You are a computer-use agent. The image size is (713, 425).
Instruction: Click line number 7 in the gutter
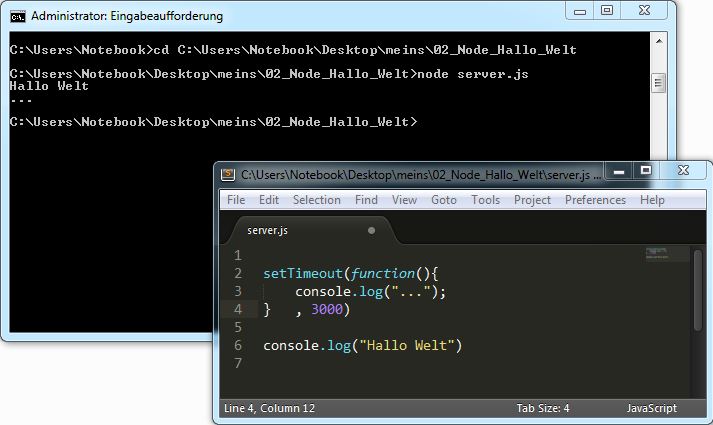[238, 363]
